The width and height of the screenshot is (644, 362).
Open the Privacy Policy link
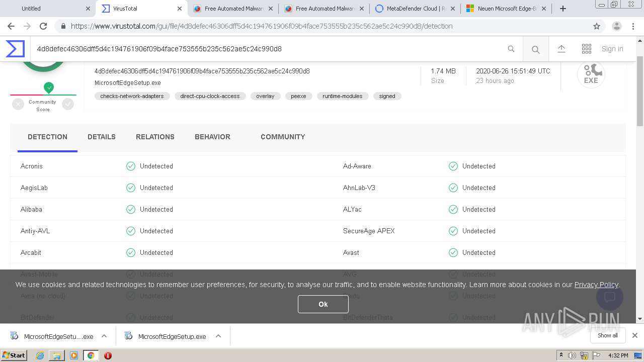pos(596,285)
